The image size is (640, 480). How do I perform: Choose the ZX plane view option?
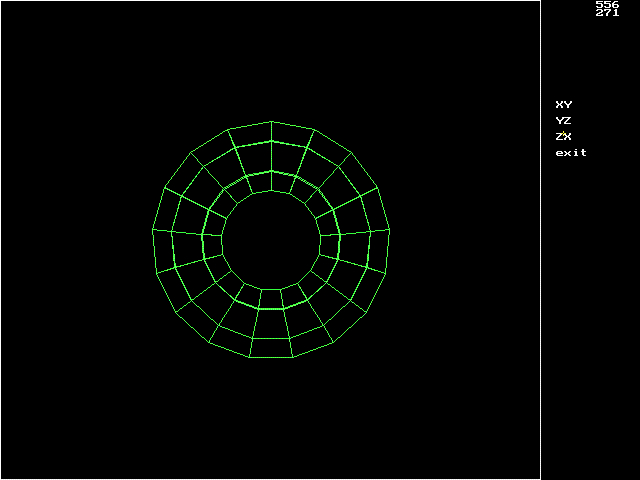(x=563, y=136)
